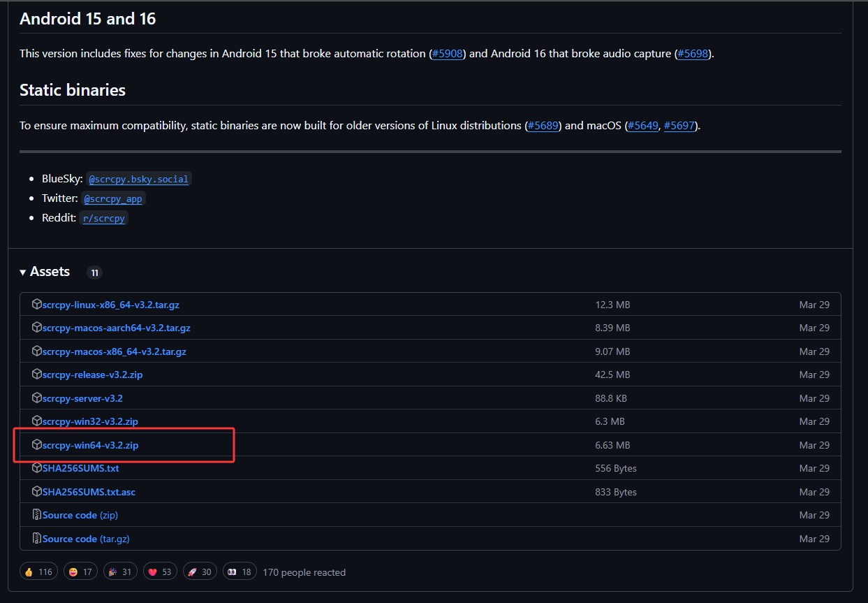Click 'Mar 29' date in scrcpy-win32 row

(814, 421)
